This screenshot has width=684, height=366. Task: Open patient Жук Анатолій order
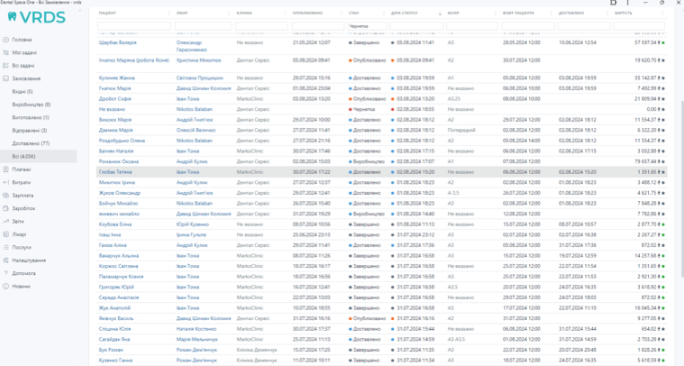[114, 308]
